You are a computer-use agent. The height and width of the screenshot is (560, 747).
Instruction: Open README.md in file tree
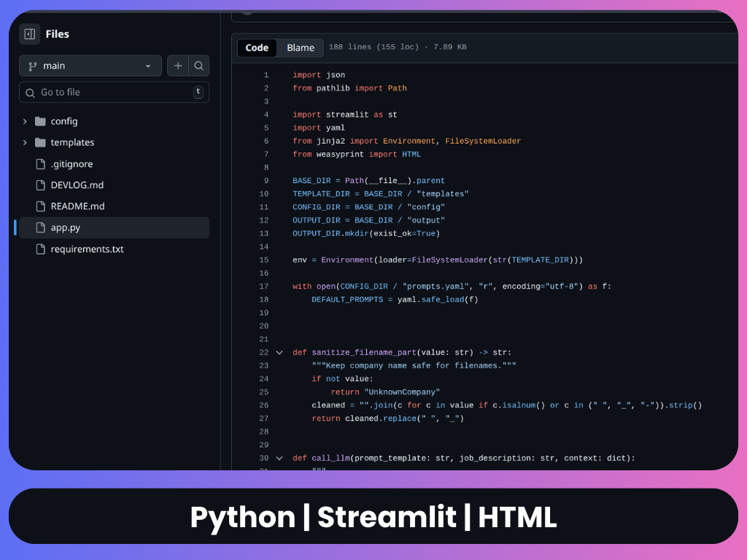77,206
